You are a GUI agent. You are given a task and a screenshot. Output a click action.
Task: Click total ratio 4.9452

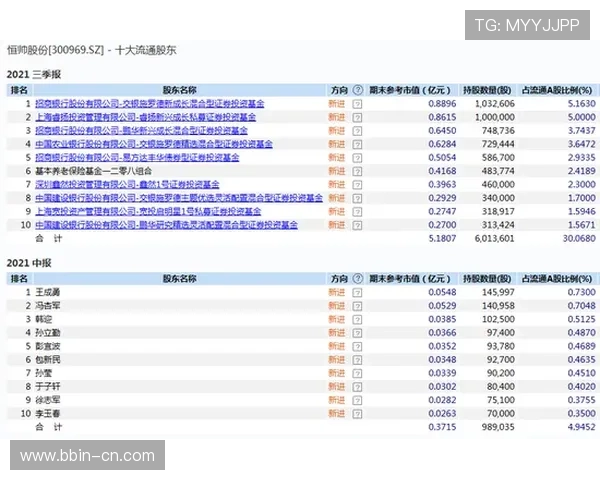pyautogui.click(x=582, y=427)
